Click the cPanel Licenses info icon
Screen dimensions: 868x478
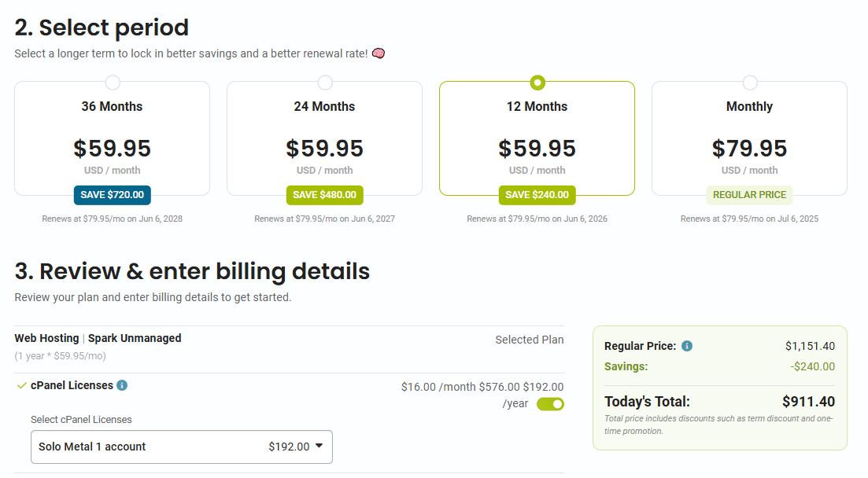click(x=122, y=385)
